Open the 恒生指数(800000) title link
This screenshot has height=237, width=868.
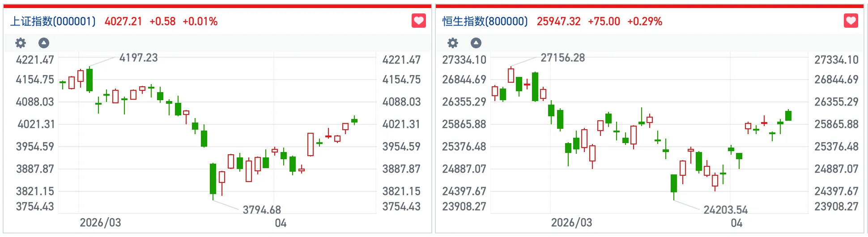coord(485,21)
